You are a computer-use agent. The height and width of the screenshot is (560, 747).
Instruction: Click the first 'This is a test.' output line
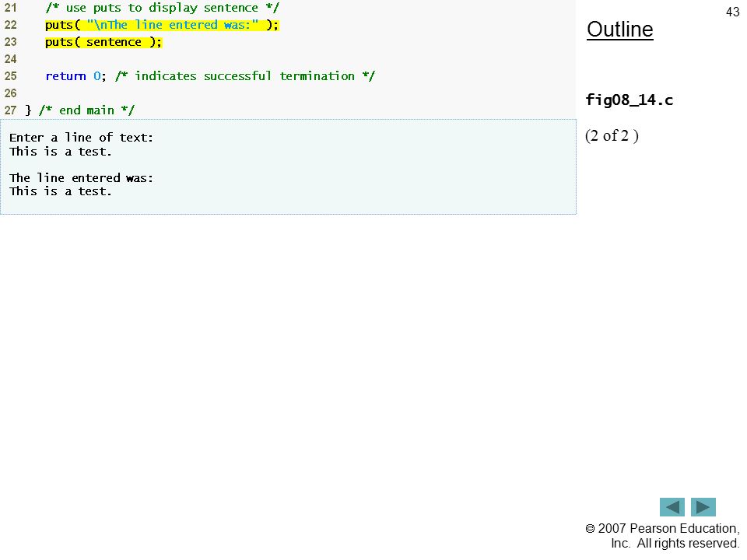click(60, 152)
